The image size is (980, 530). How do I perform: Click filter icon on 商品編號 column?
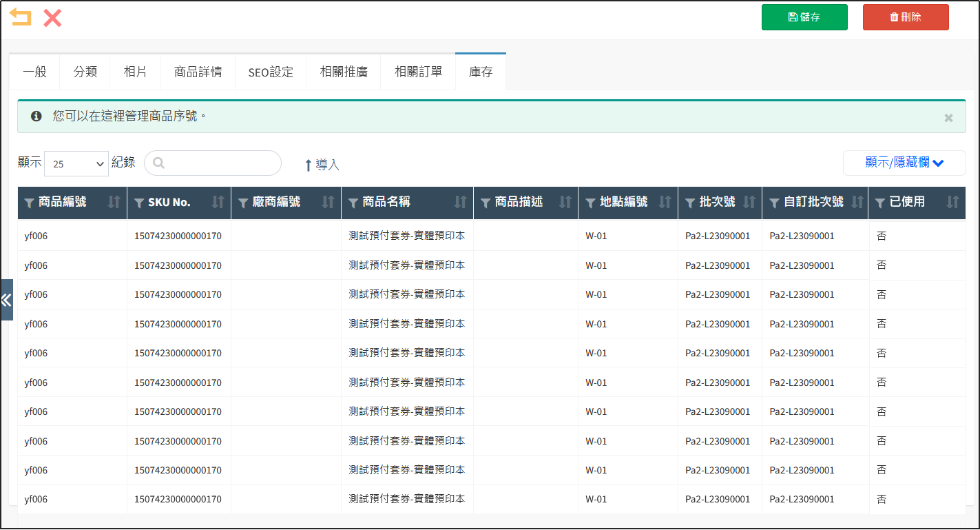pos(29,203)
